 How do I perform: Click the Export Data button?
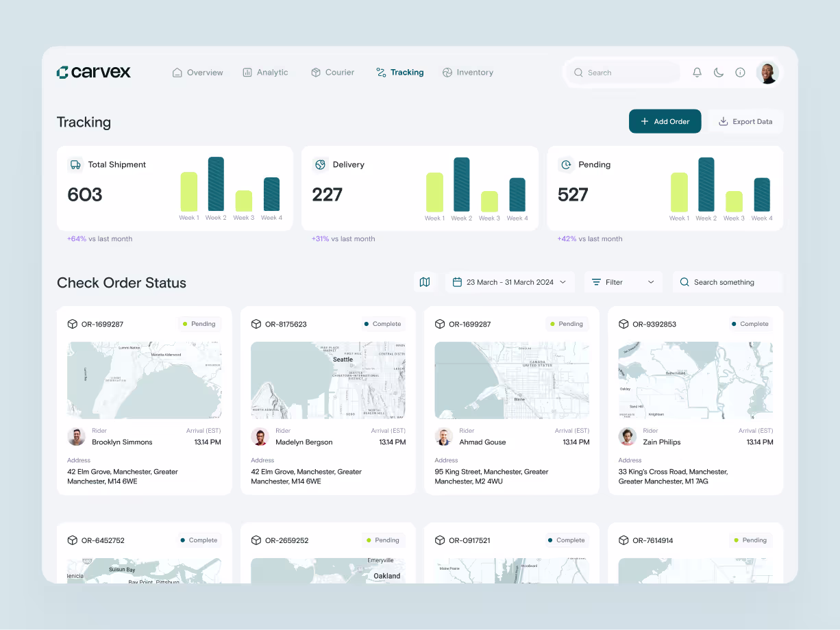[745, 121]
